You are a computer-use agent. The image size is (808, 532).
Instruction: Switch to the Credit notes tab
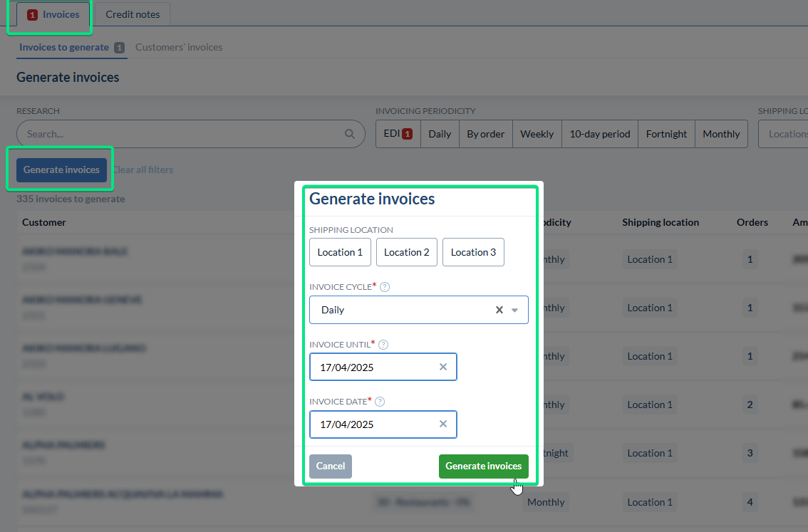coord(133,14)
